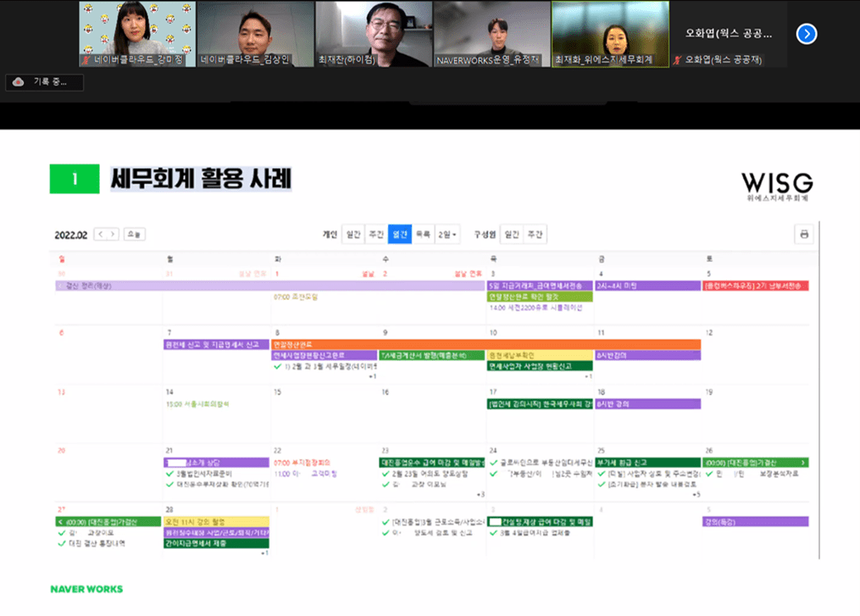This screenshot has width=860, height=616.
Task: Select the 네이버클라우드_강미정 video thumbnail
Action: coord(137,34)
